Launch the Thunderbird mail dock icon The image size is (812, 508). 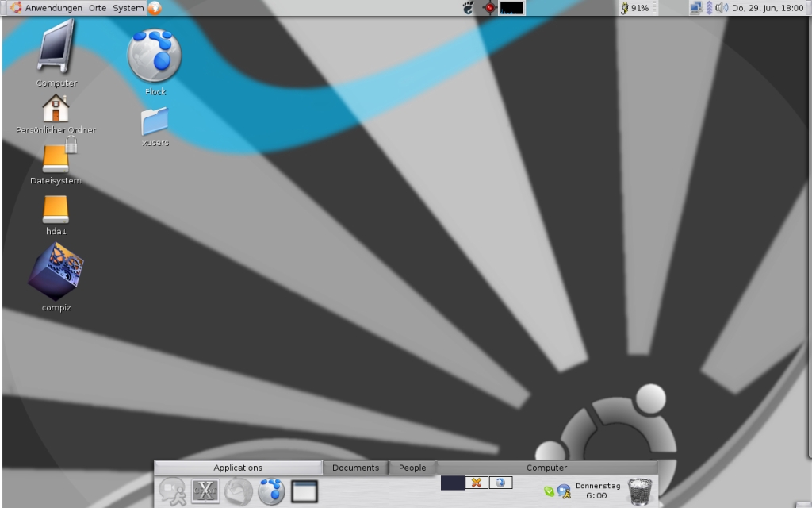point(238,491)
